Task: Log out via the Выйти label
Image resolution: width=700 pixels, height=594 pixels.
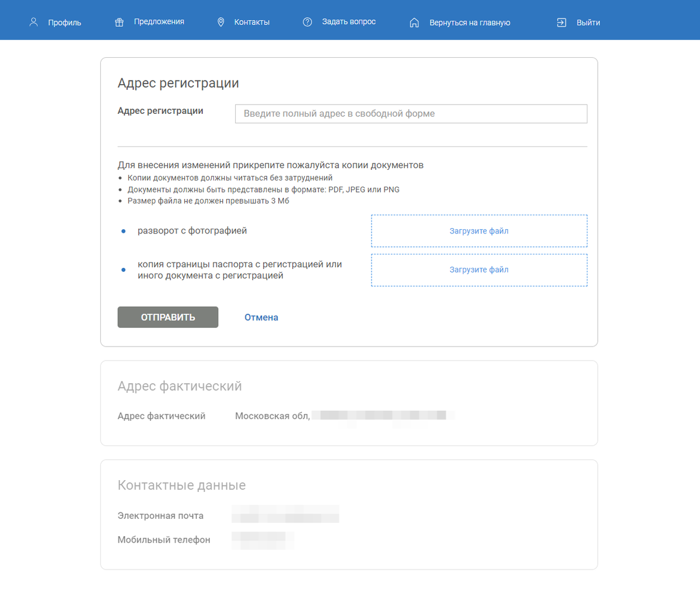Action: 588,23
